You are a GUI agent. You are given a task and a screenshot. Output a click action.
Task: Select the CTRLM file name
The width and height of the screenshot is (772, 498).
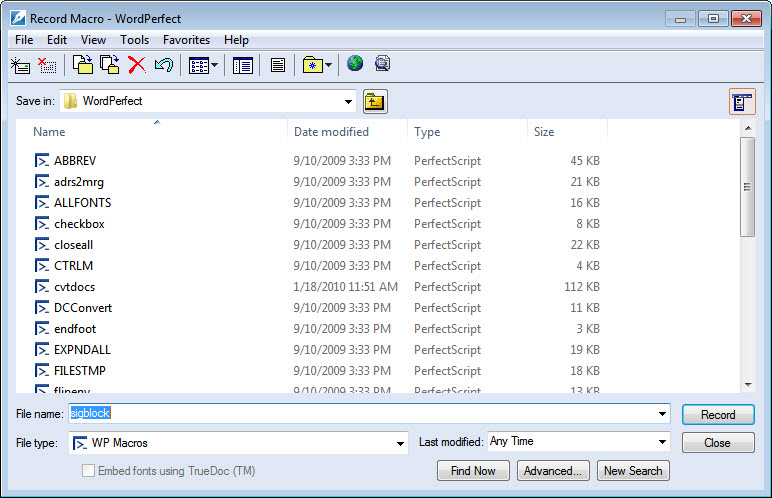[x=73, y=266]
